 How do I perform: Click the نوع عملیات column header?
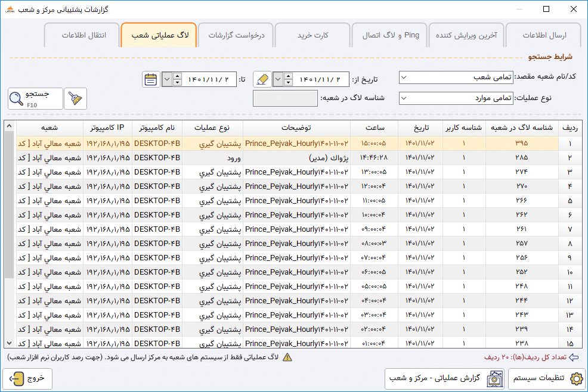pos(212,128)
